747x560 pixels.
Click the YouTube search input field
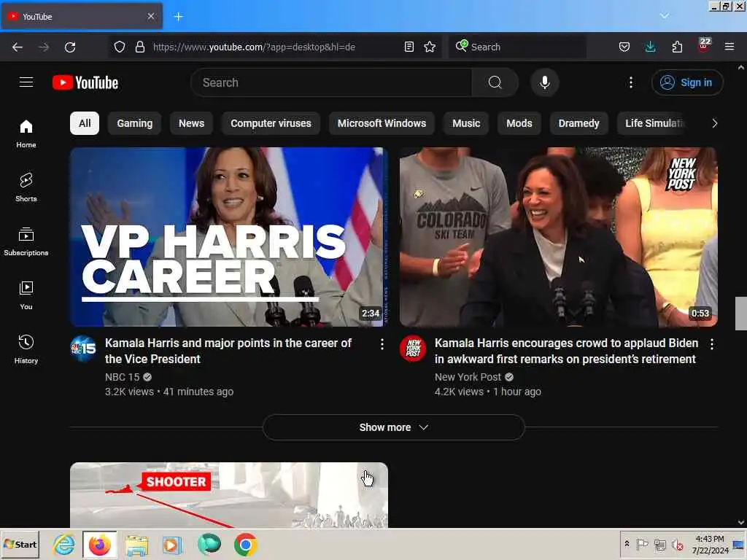(x=331, y=82)
